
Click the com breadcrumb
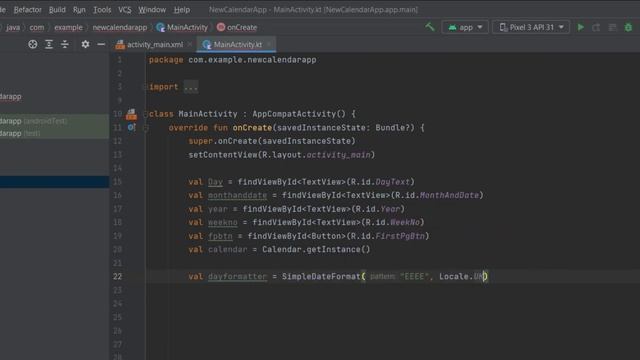[37, 27]
